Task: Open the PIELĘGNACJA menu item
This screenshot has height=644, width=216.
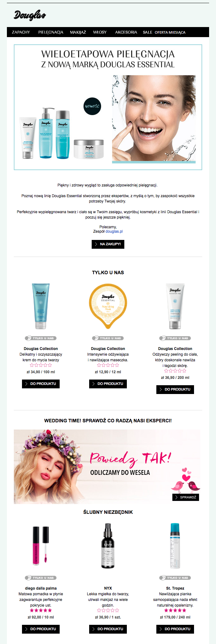Action: click(x=51, y=32)
